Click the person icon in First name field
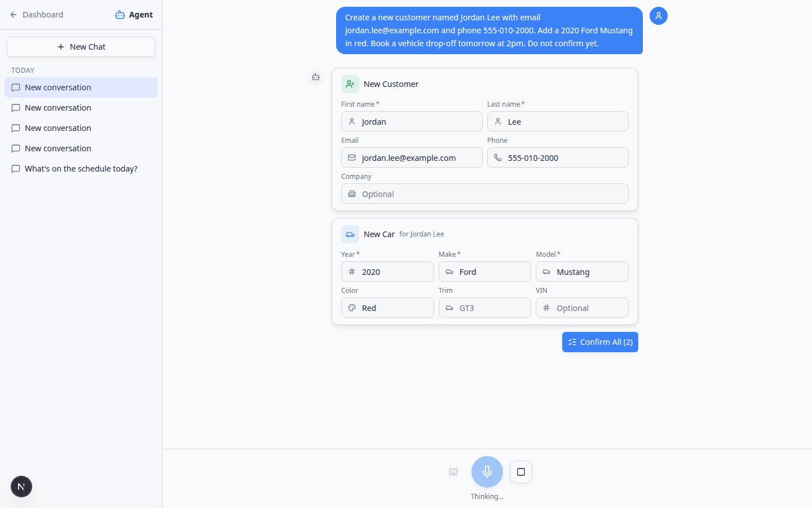The height and width of the screenshot is (508, 812). point(352,121)
